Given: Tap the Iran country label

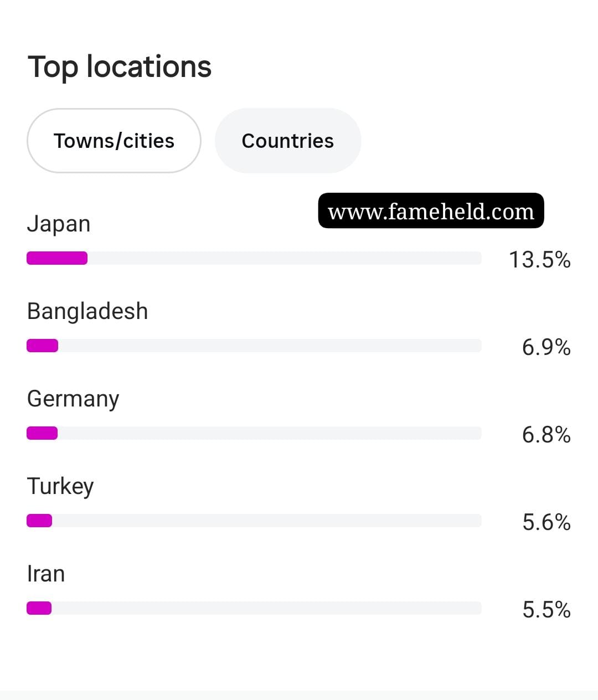Looking at the screenshot, I should [46, 574].
